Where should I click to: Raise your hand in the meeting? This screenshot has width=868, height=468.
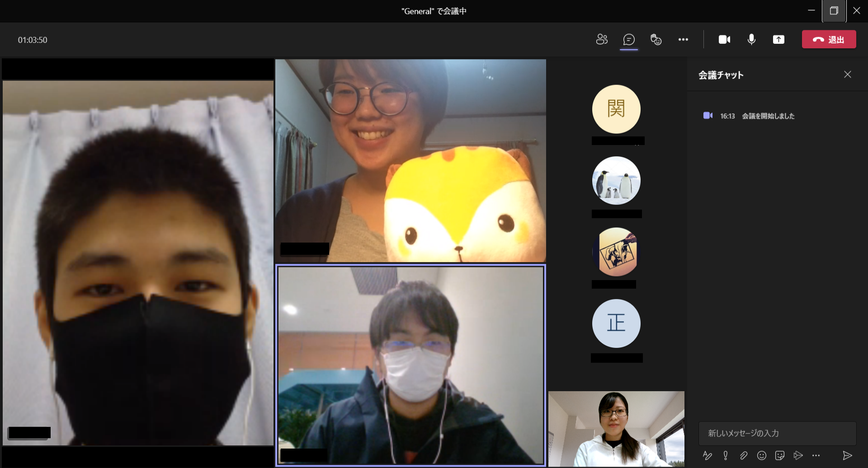656,39
